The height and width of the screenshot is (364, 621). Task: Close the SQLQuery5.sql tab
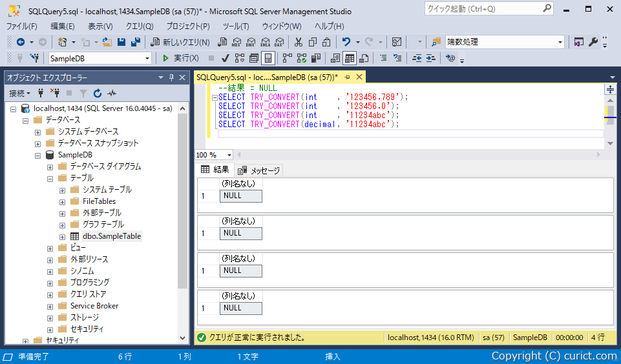coord(359,77)
